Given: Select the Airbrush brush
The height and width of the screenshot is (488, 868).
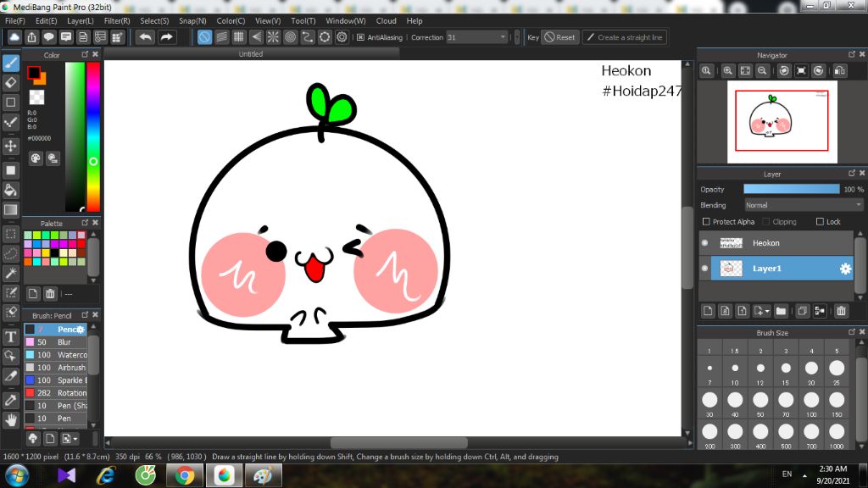Looking at the screenshot, I should (55, 368).
